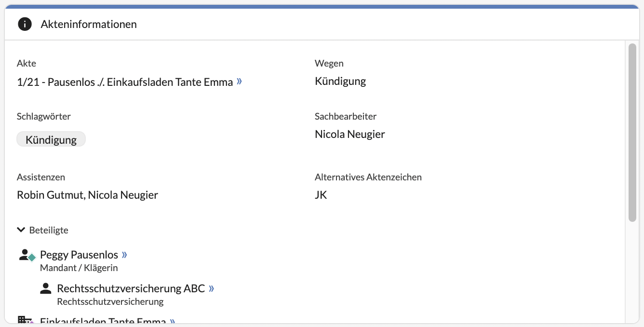Click the double-arrow after Einkaufsladen Tante Emma participant
644x327 pixels.
click(173, 321)
